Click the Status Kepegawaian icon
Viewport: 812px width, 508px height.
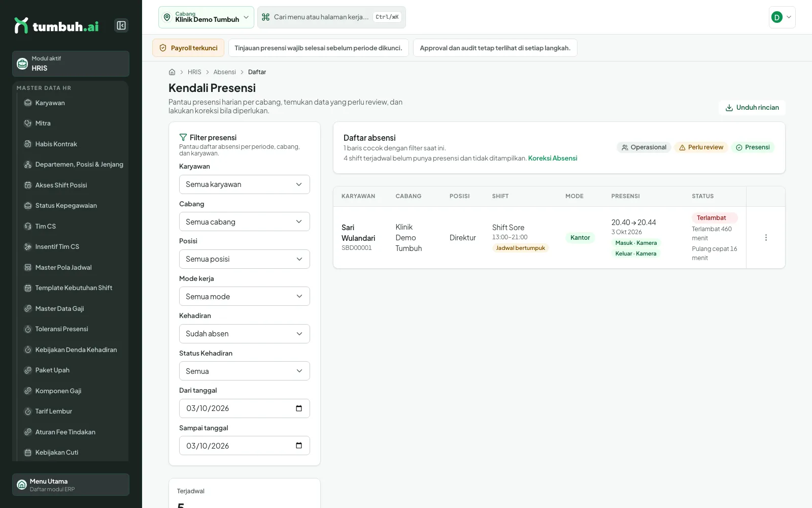coord(28,205)
